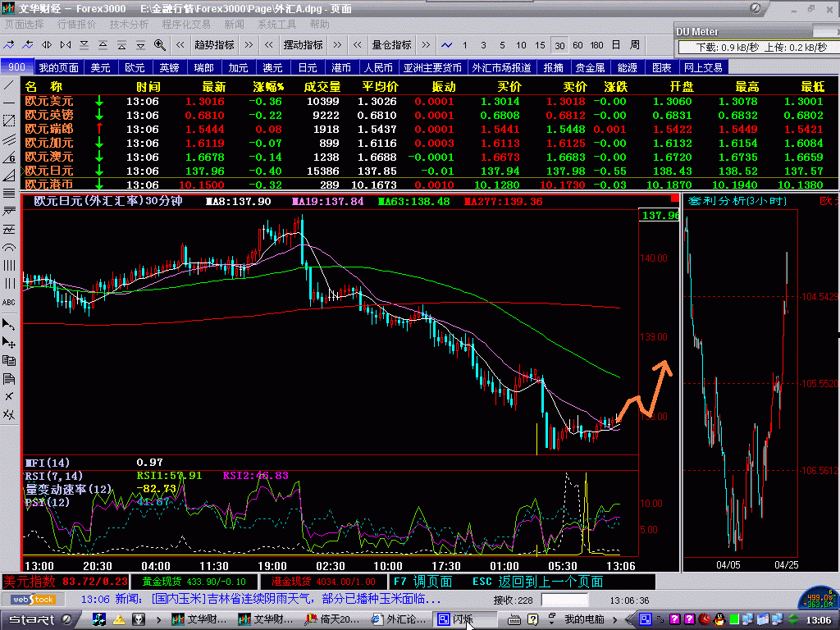
Task: Expand the quick launch chevron in taskbar
Action: pos(158,620)
